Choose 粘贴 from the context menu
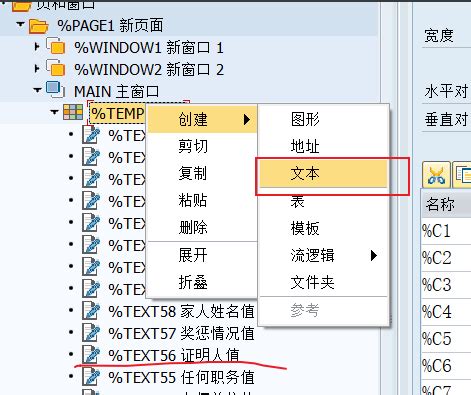 [202, 201]
